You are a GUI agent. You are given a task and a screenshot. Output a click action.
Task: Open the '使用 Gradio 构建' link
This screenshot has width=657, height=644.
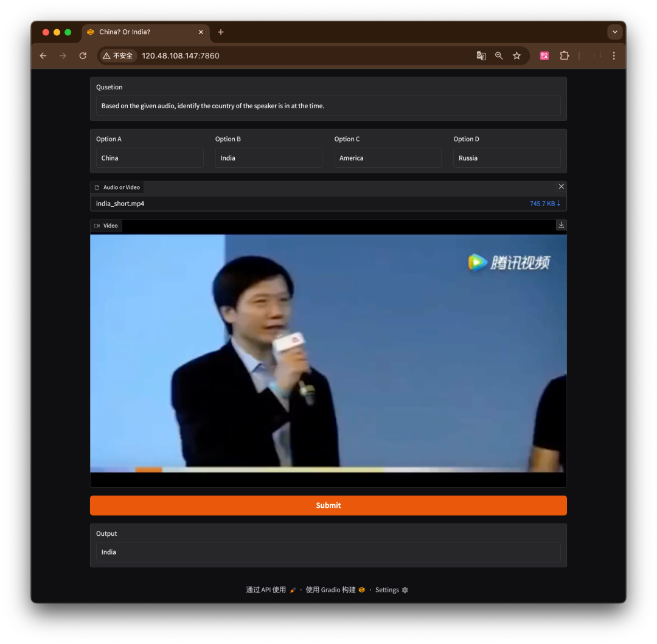335,589
